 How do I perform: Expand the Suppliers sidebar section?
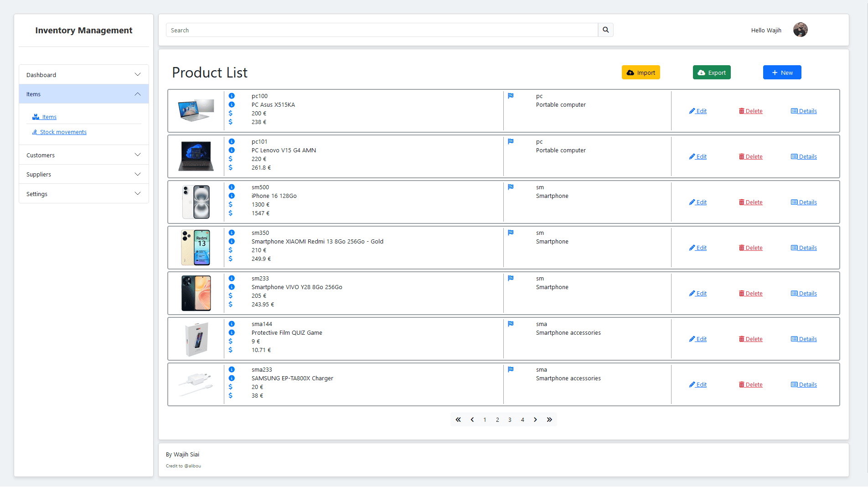(x=84, y=175)
